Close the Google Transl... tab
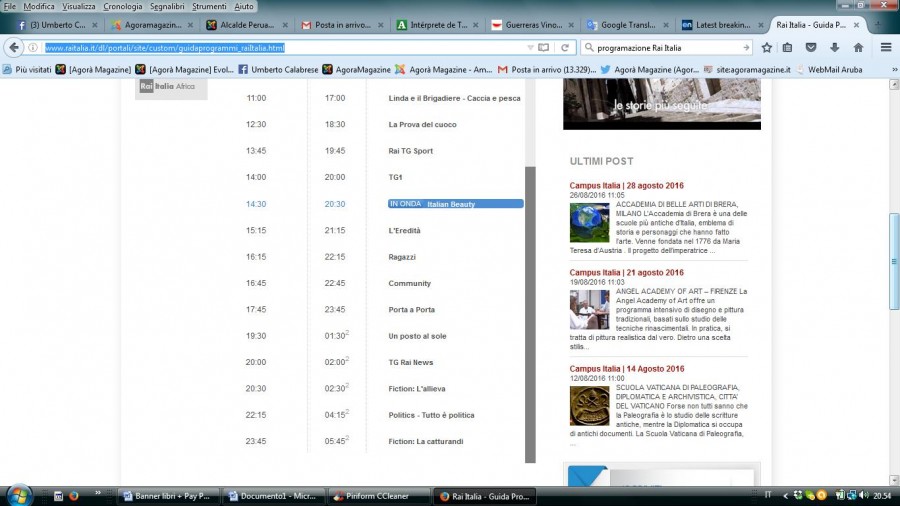 point(666,25)
